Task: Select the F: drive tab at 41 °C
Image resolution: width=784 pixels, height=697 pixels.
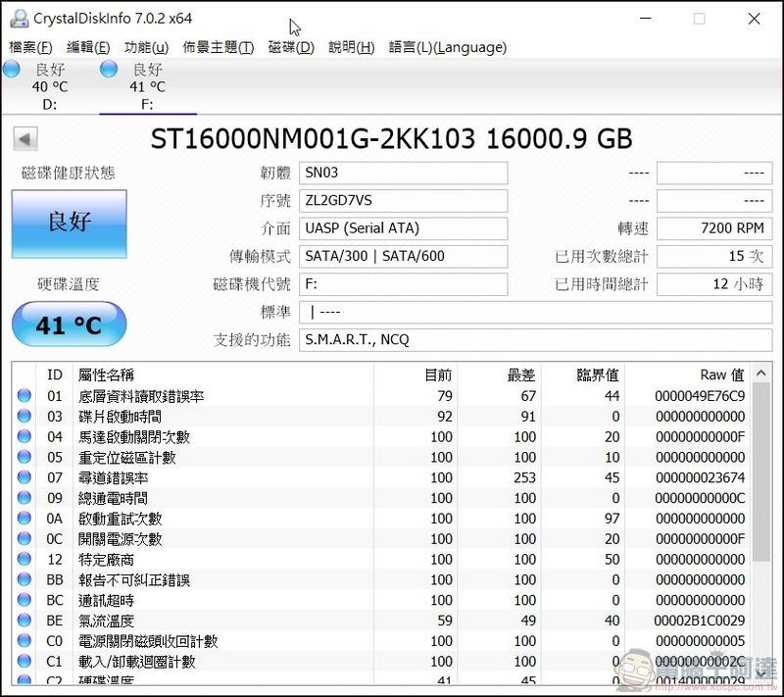Action: coord(148,86)
